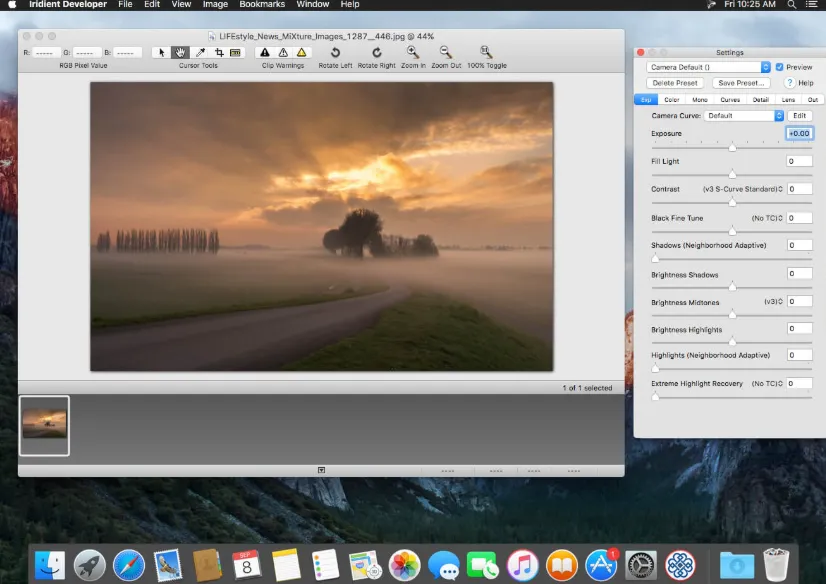Switch to the Exp tab
826x584 pixels.
[x=646, y=100]
